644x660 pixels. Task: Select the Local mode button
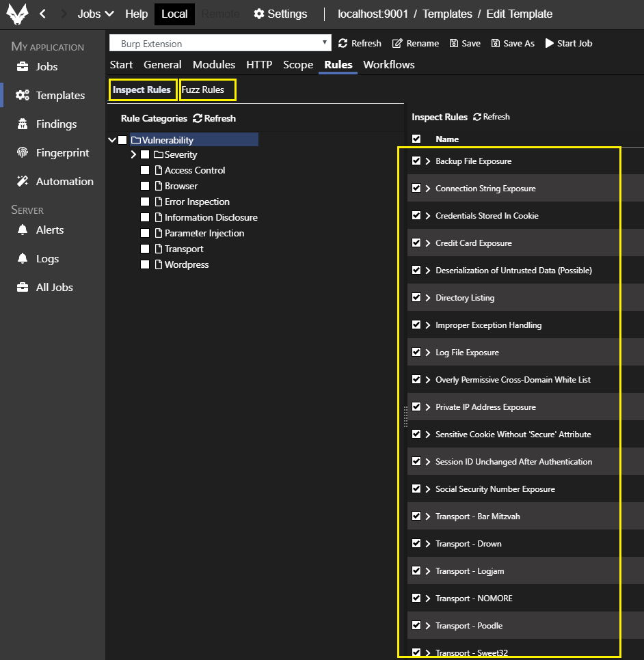coord(174,14)
